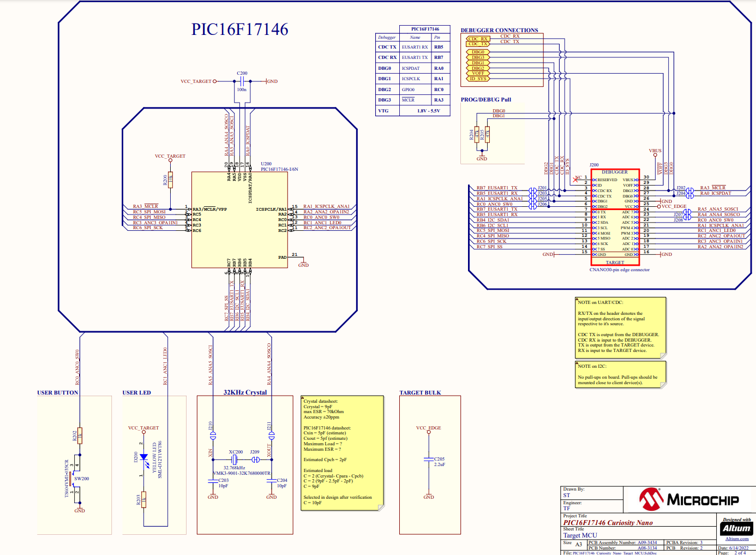The height and width of the screenshot is (555, 756).
Task: Click the ICSPCLK cell in pin table
Action: point(415,79)
